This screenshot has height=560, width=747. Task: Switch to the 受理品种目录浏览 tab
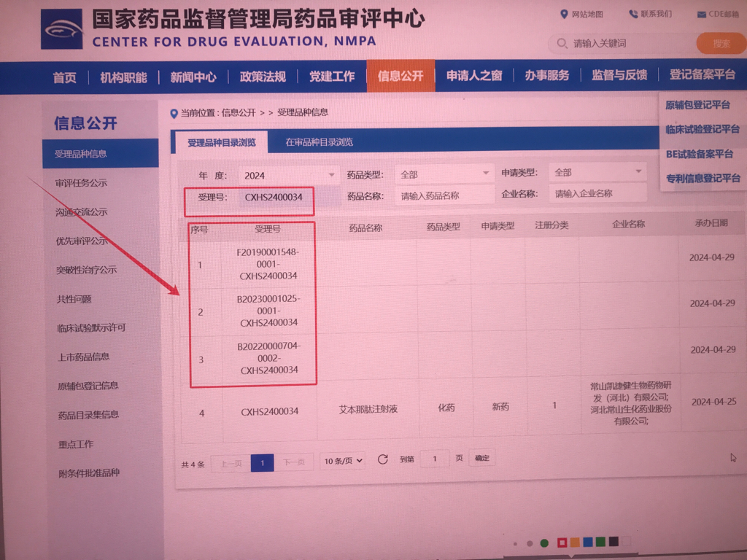point(222,142)
